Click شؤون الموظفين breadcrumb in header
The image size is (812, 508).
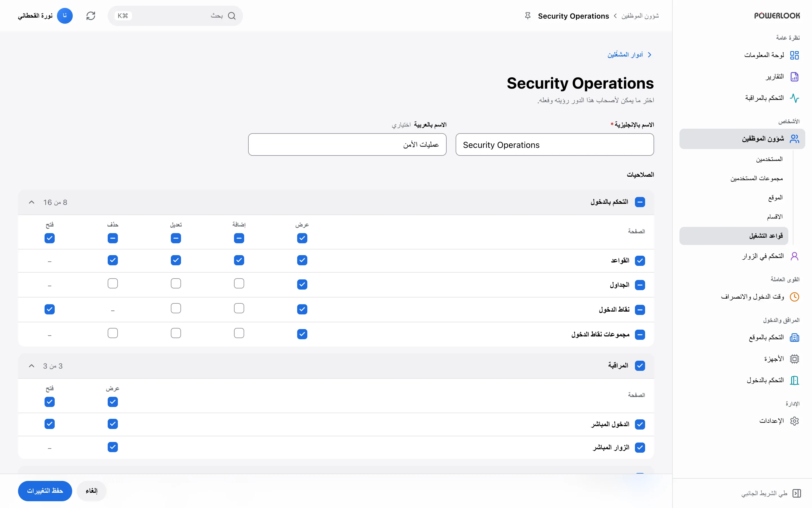[x=640, y=16]
